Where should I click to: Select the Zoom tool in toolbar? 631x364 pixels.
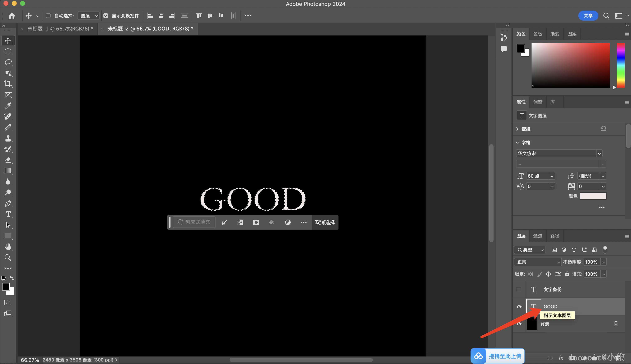[x=8, y=258]
